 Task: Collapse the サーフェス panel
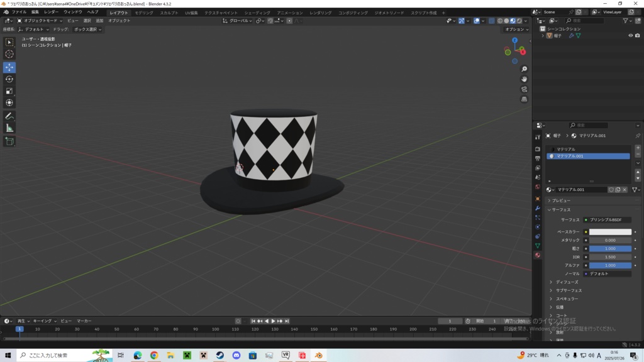click(x=561, y=210)
